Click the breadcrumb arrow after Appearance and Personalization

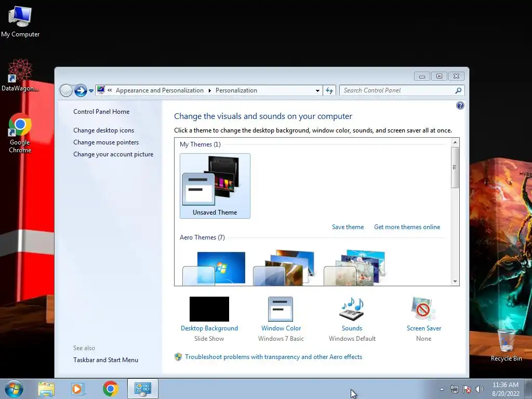tap(210, 90)
